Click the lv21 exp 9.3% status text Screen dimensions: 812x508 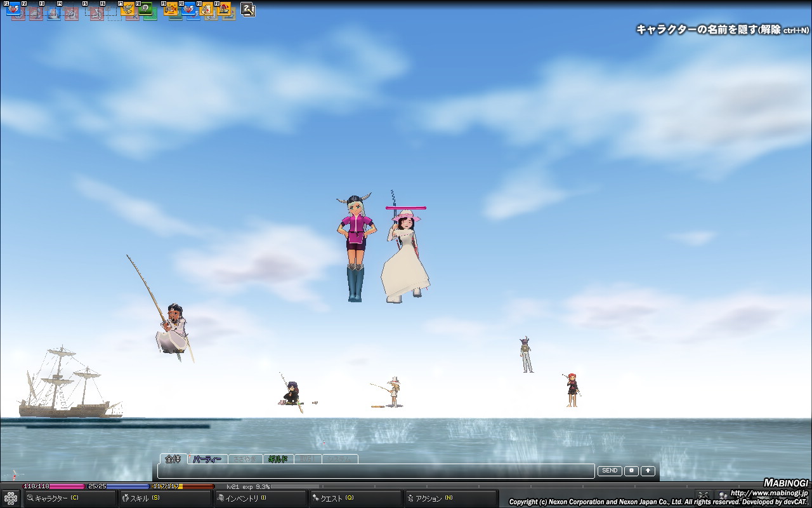point(248,487)
